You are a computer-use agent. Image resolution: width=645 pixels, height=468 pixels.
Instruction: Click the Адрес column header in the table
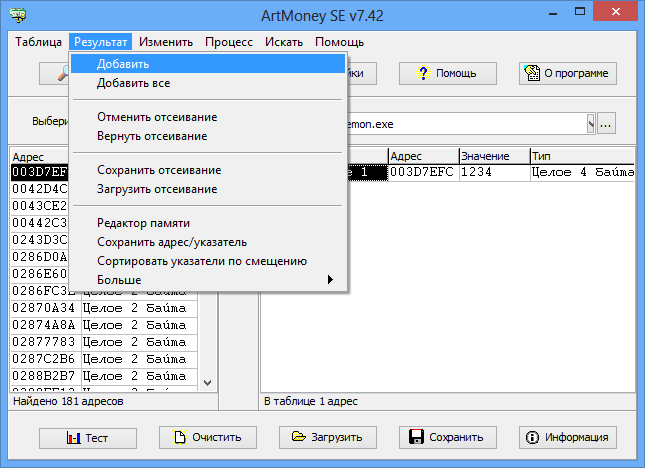424,156
